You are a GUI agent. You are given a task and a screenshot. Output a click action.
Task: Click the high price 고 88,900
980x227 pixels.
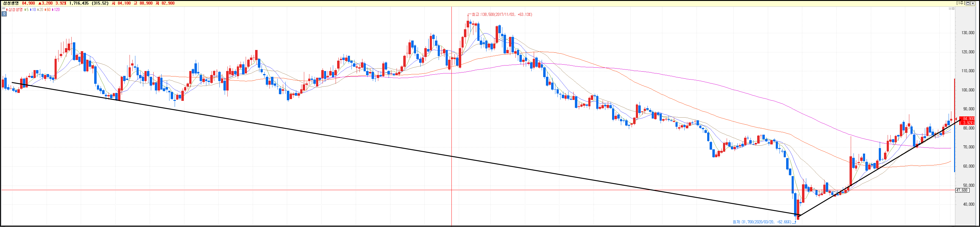[x=143, y=3]
